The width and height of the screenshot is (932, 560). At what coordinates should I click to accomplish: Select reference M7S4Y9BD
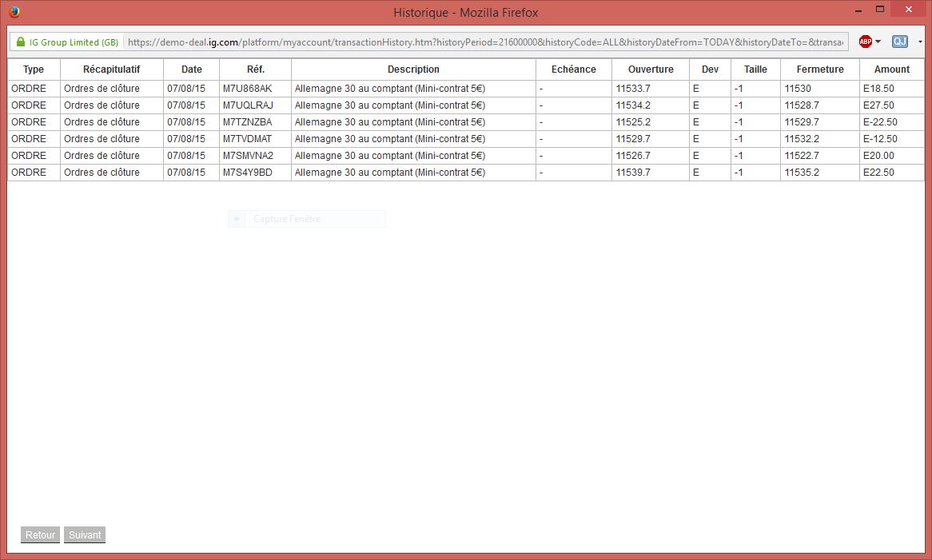coord(247,173)
